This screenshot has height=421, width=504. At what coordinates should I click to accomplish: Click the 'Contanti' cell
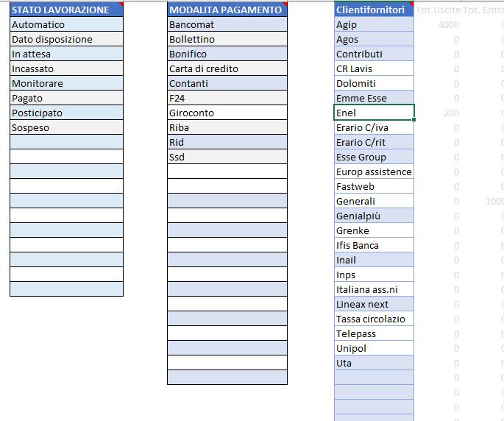tap(227, 84)
